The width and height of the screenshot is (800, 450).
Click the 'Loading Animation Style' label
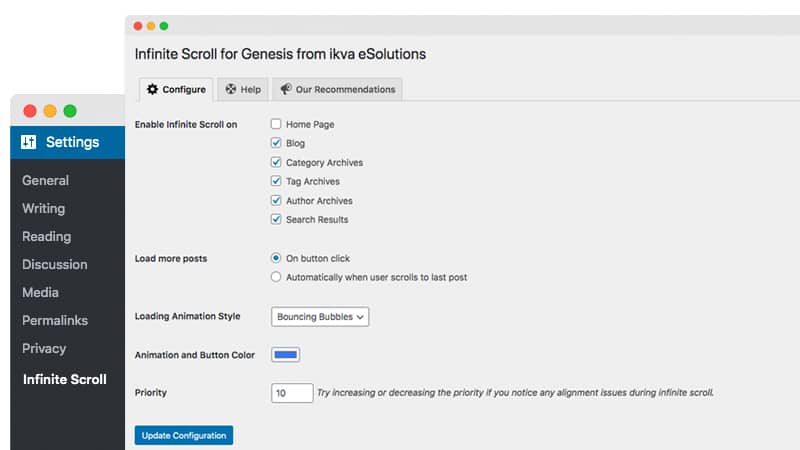[x=187, y=316]
